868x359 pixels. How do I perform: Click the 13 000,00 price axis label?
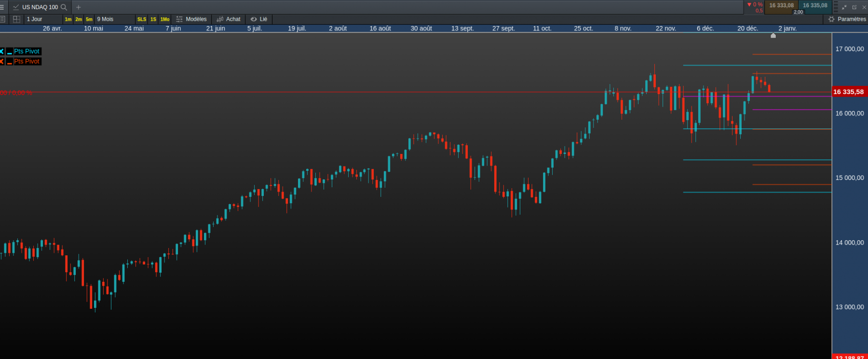tap(850, 307)
